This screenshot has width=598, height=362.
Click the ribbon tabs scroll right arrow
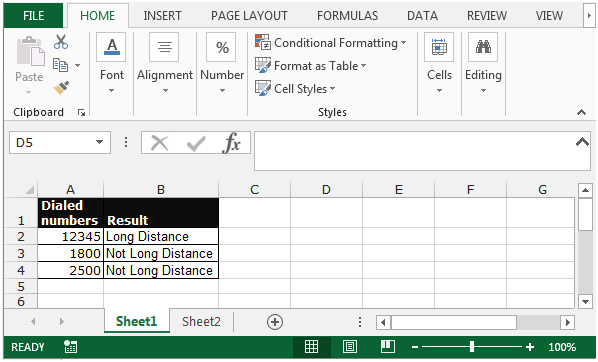[589, 16]
